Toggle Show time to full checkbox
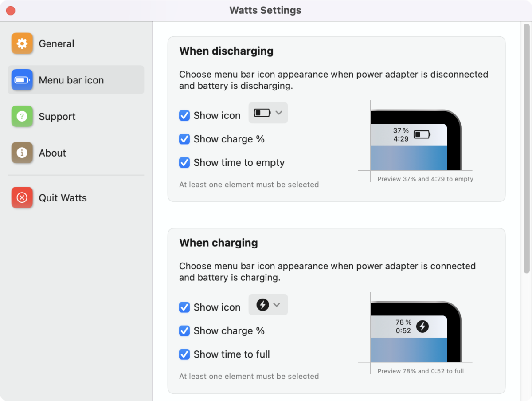The height and width of the screenshot is (401, 532). click(184, 354)
